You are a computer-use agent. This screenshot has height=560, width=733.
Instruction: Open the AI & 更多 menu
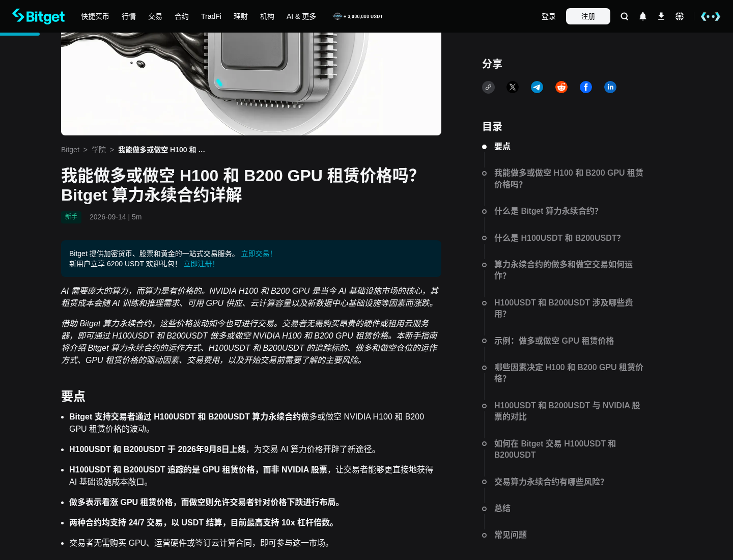(301, 16)
